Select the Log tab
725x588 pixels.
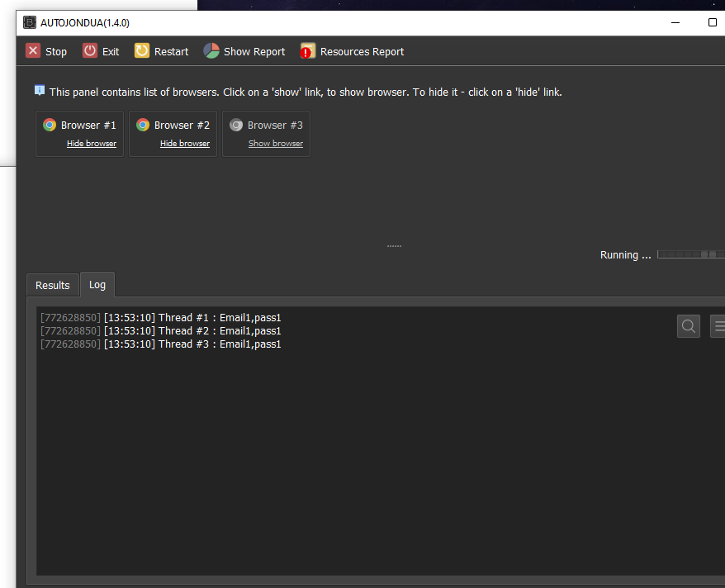tap(97, 284)
